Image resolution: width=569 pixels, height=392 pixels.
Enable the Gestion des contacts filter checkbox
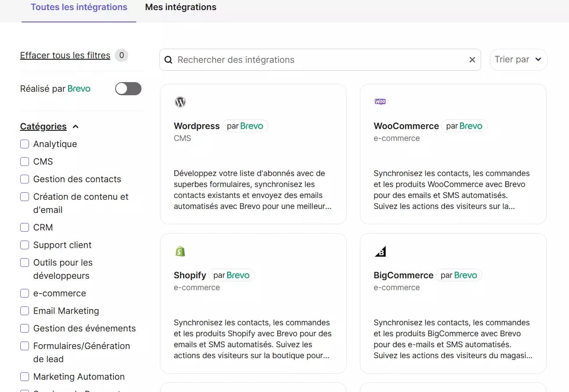25,179
